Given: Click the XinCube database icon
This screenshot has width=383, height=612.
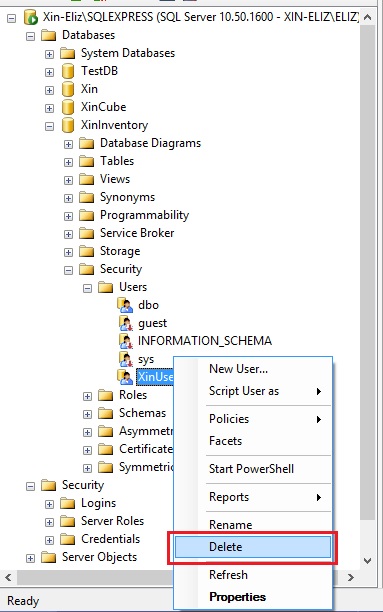Looking at the screenshot, I should coord(68,107).
